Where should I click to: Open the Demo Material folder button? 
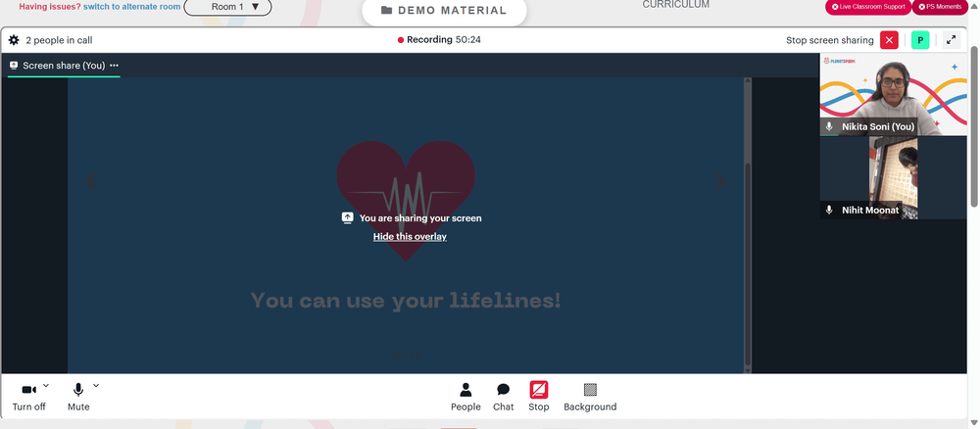tap(444, 11)
